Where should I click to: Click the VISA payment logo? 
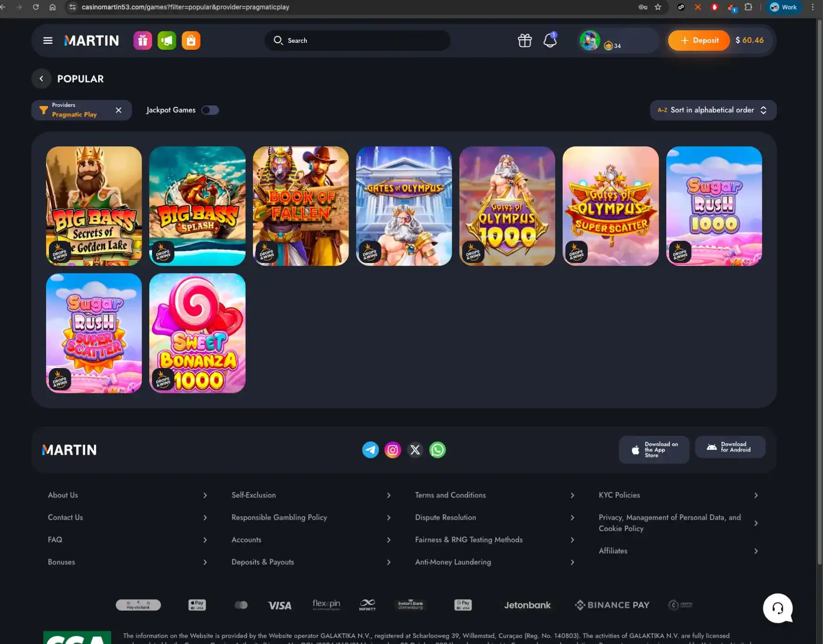pyautogui.click(x=280, y=605)
